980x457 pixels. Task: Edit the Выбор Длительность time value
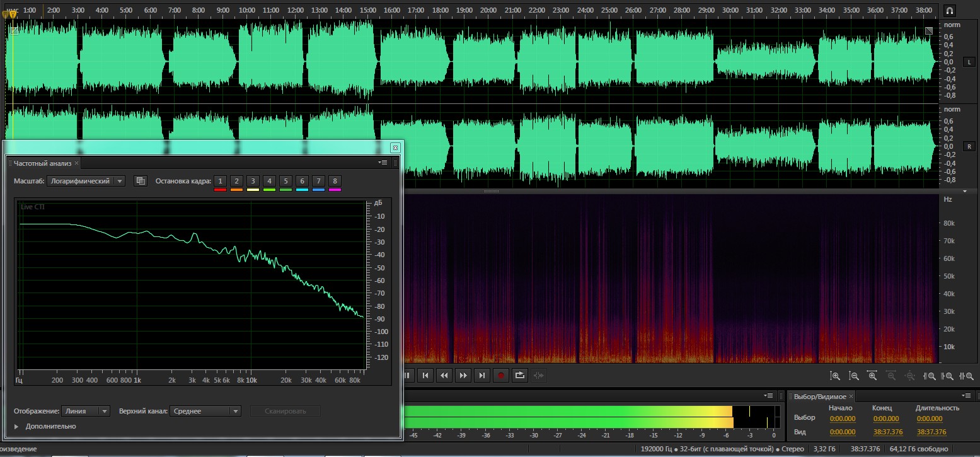click(929, 419)
